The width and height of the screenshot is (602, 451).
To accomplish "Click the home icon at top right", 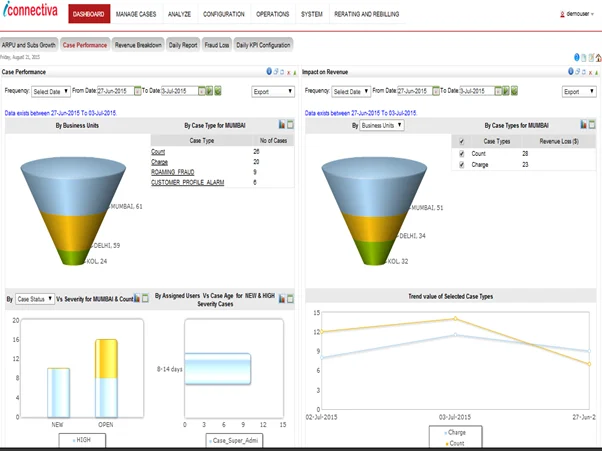I will point(599,58).
